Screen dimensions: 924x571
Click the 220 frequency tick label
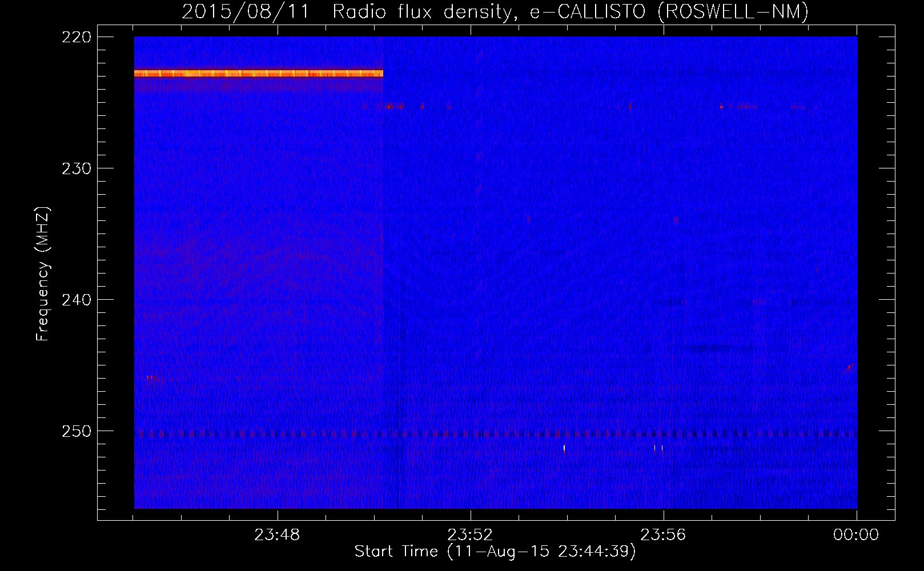pyautogui.click(x=77, y=37)
